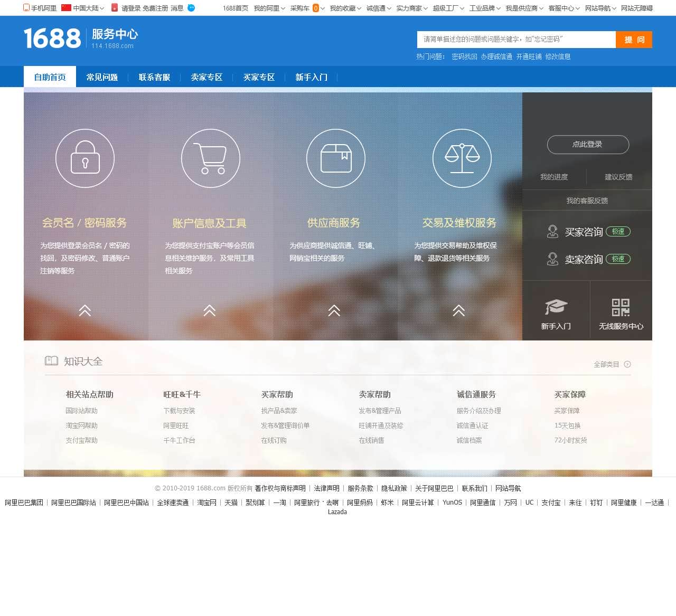Screen dimensions: 676x616
Task: Click the blue message bubble icon
Action: coord(191,8)
